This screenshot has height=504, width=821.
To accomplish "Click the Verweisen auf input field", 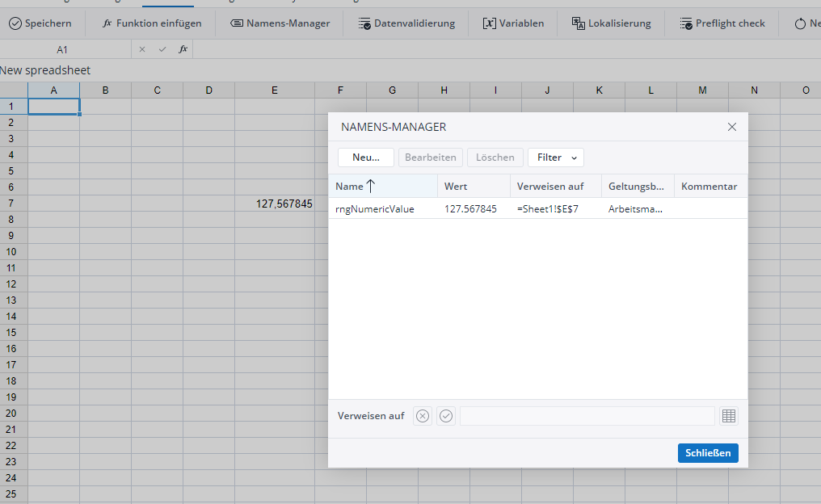I will [587, 416].
